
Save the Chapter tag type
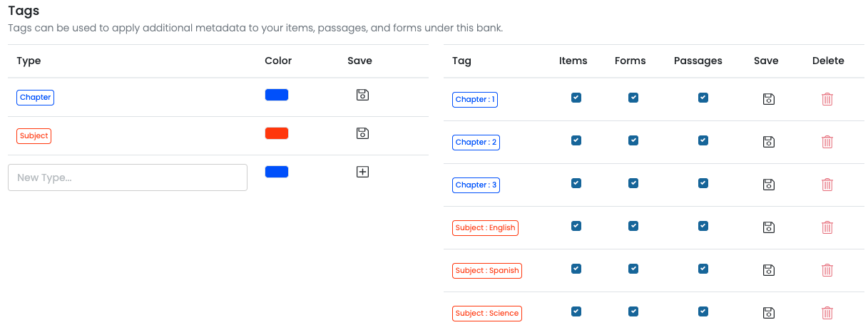click(x=362, y=95)
